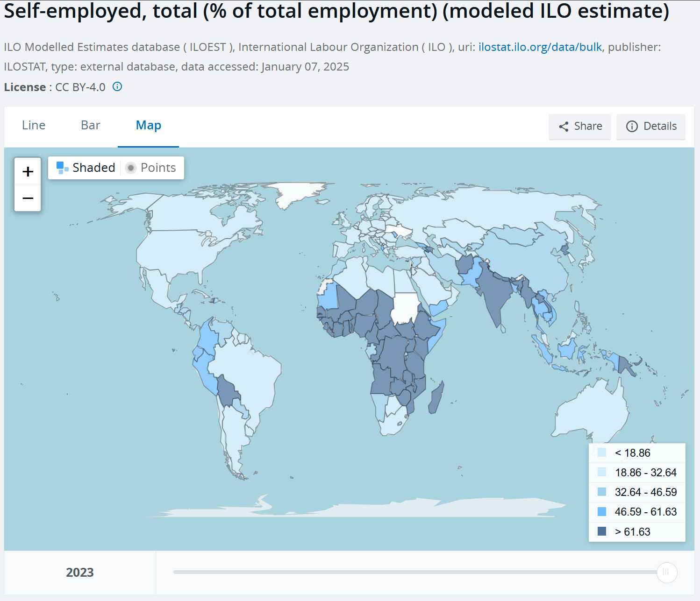Image resolution: width=700 pixels, height=601 pixels.
Task: Switch to the Line chart tab
Action: click(34, 126)
